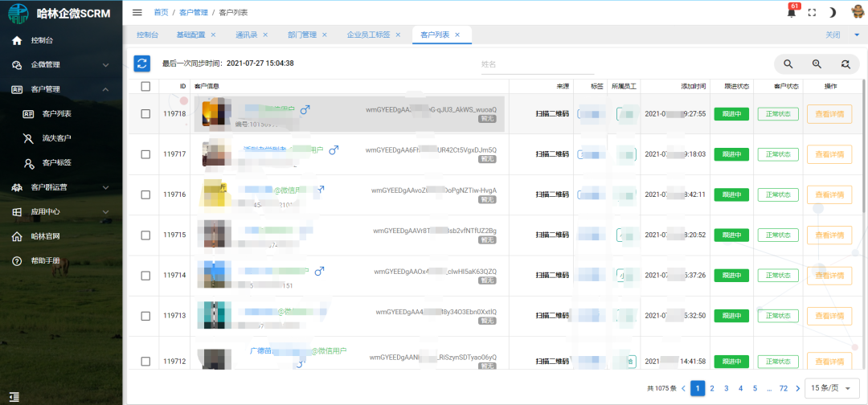Open the notifications bell

coord(791,12)
